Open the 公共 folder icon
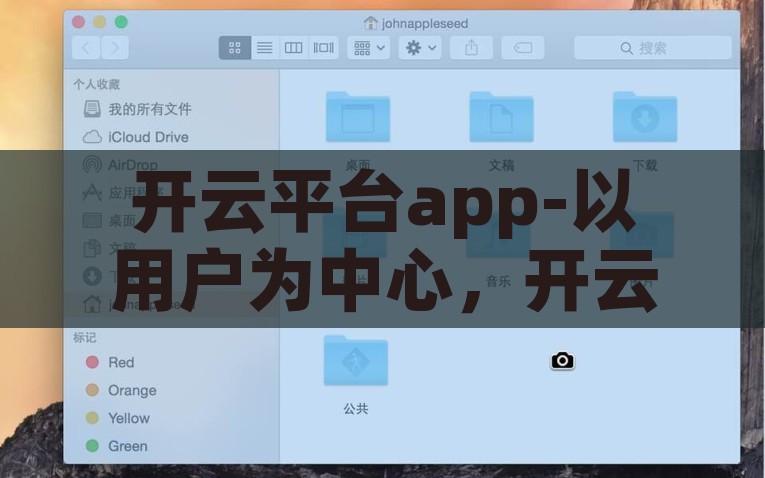The width and height of the screenshot is (765, 478). (356, 360)
